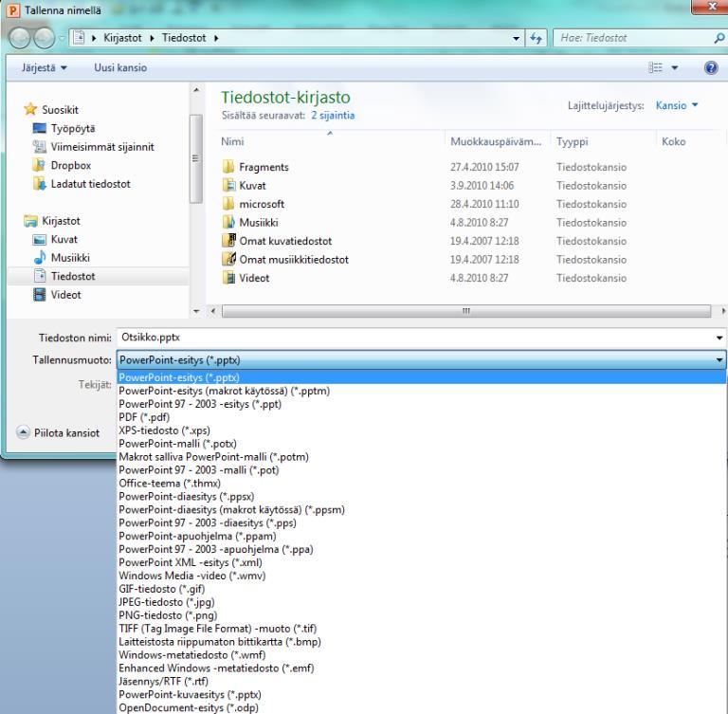The width and height of the screenshot is (728, 714).
Task: Click the Videot film icon in sidebar
Action: [x=40, y=295]
